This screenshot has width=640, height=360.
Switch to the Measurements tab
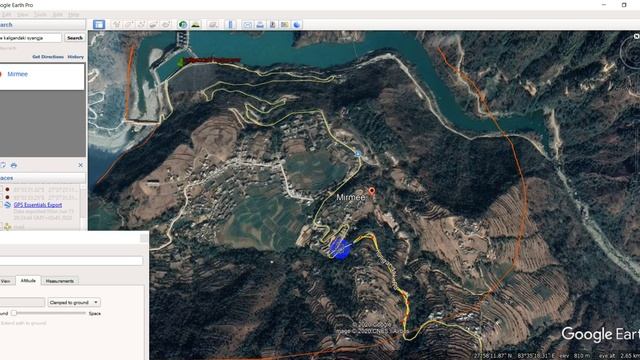click(60, 281)
